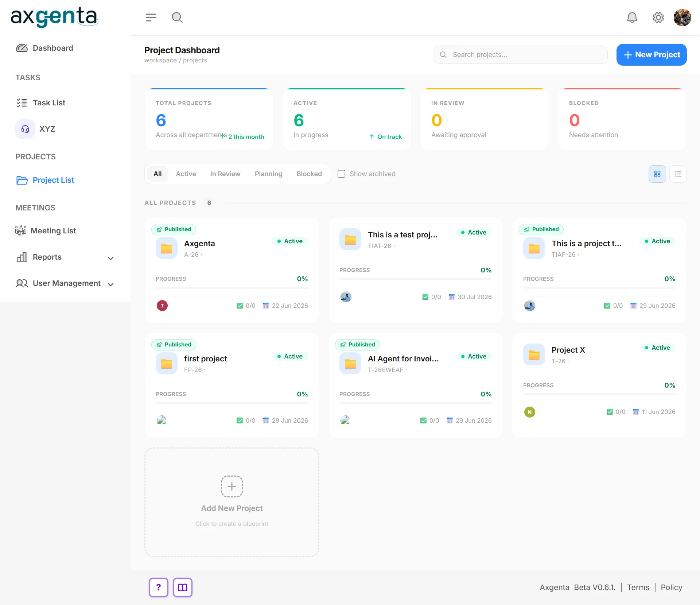Switch to list view
Image resolution: width=700 pixels, height=605 pixels.
[678, 174]
